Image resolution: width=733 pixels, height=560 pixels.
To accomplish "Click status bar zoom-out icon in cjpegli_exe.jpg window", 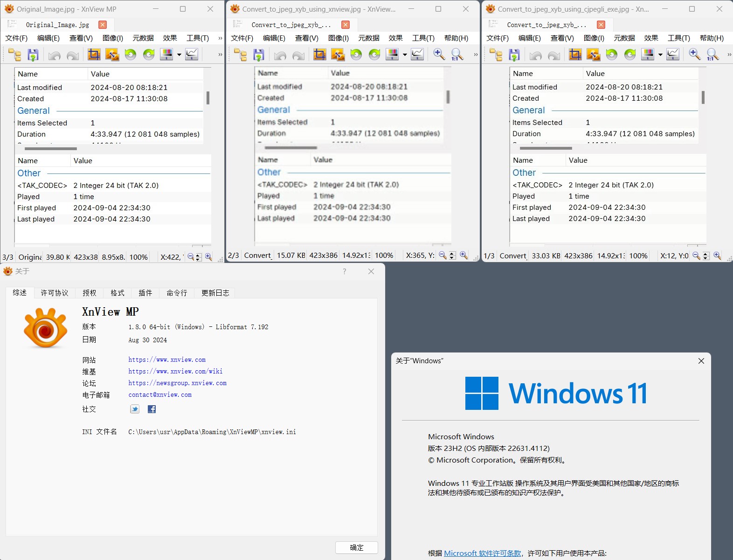I will 696,256.
